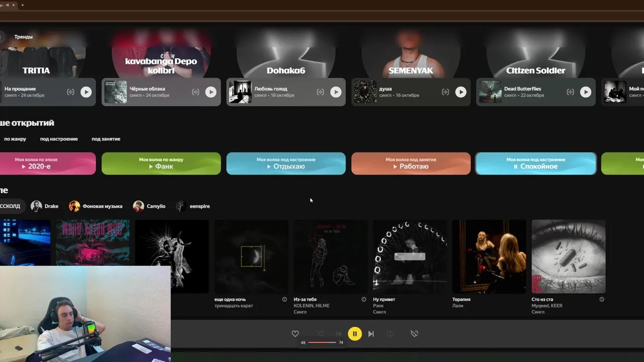Start the 'Моя волна по эпохе 2020-е' wave
The height and width of the screenshot is (362, 644).
click(x=47, y=163)
